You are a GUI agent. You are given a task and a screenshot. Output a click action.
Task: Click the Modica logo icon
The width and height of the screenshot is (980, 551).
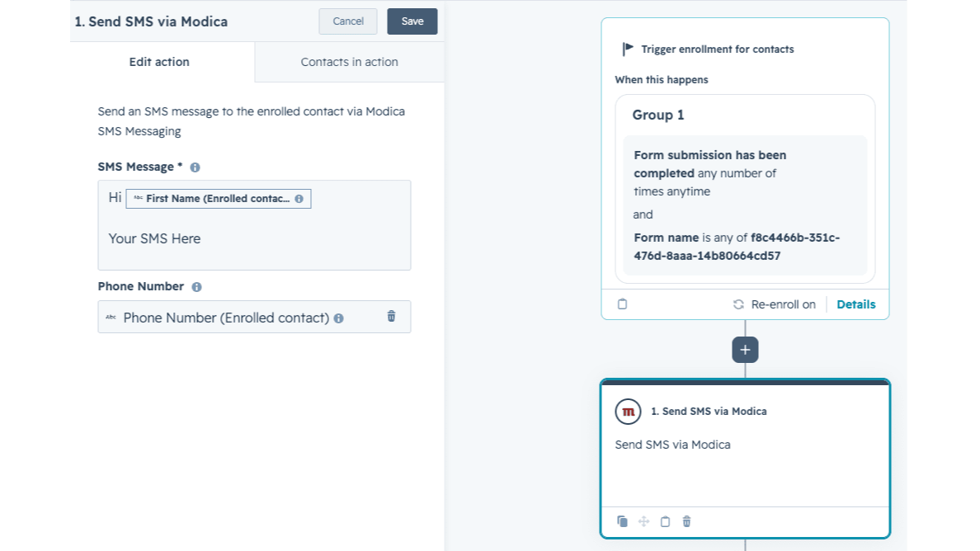[628, 412]
